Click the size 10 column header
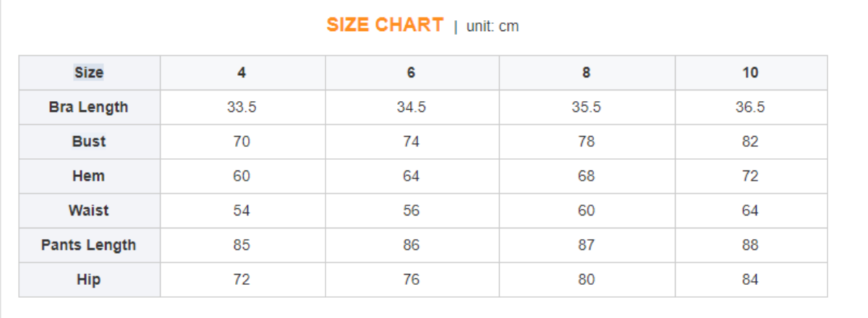Image resolution: width=868 pixels, height=318 pixels. tap(750, 72)
